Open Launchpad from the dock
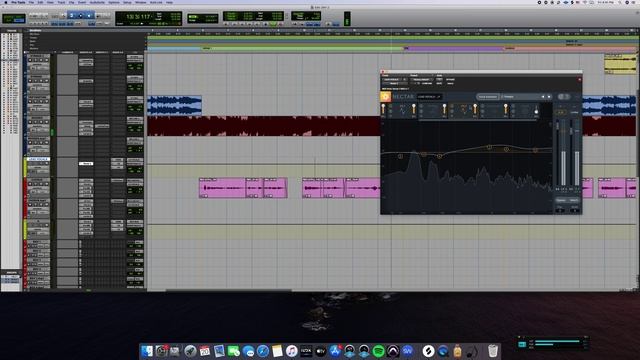Screen dimensions: 640x360 190,351
